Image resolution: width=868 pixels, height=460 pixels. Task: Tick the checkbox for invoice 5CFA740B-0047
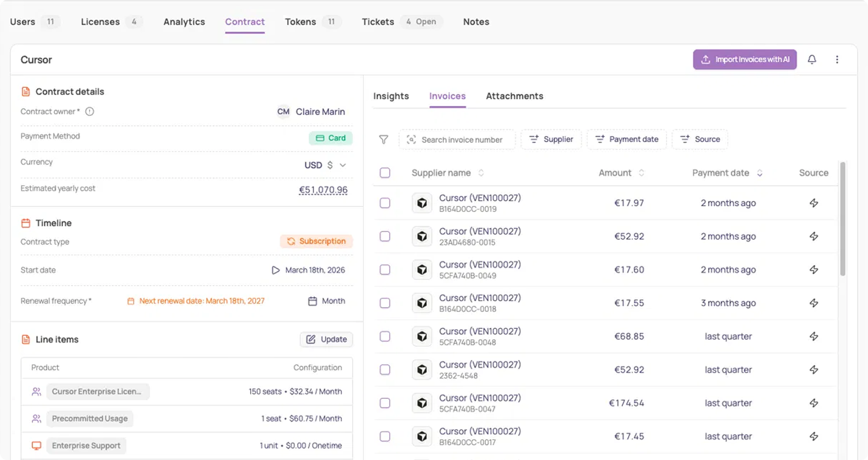(385, 403)
